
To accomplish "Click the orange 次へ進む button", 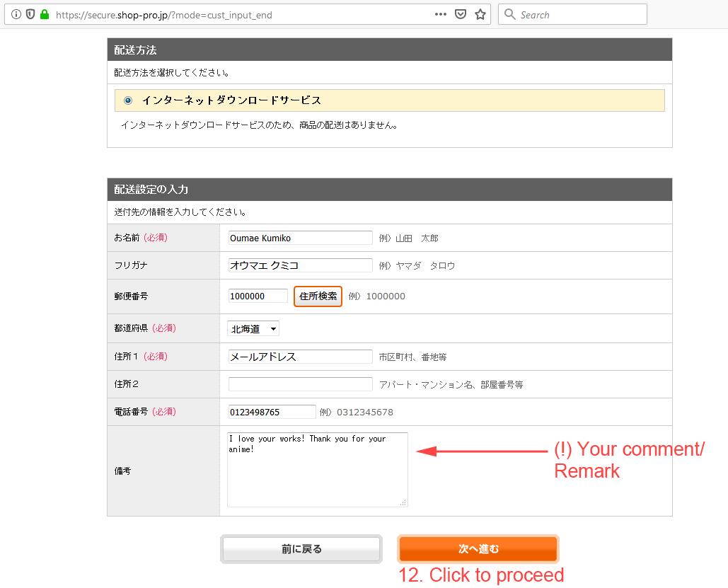I will pos(478,549).
